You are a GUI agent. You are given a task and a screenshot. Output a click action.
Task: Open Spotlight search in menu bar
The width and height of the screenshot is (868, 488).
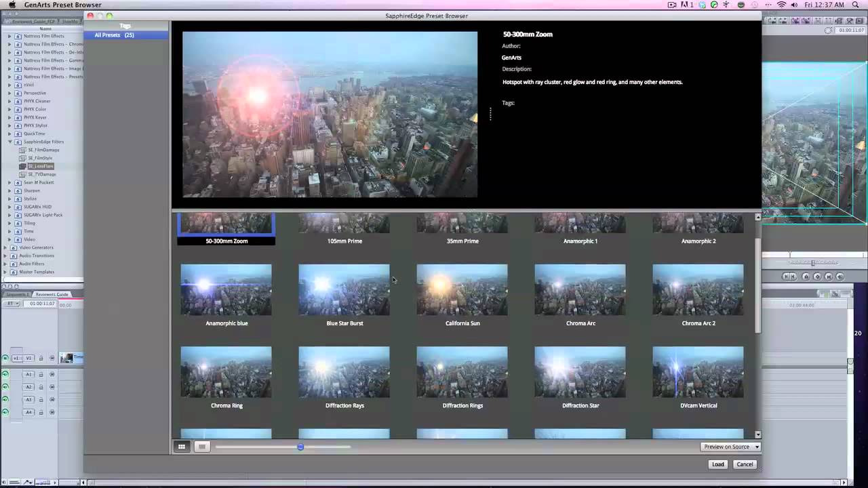pyautogui.click(x=855, y=5)
